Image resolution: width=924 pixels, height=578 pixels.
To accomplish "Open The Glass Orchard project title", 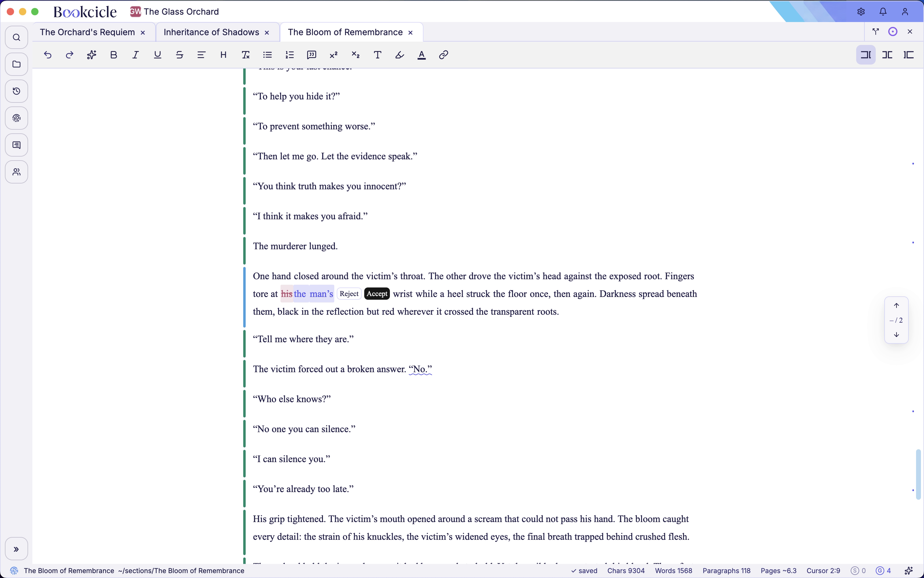I will tap(175, 12).
